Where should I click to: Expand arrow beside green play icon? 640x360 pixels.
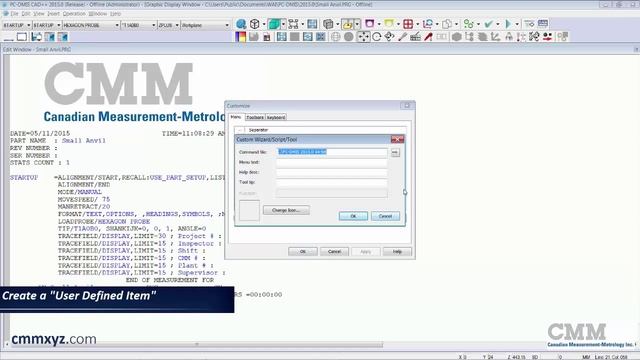point(517,24)
